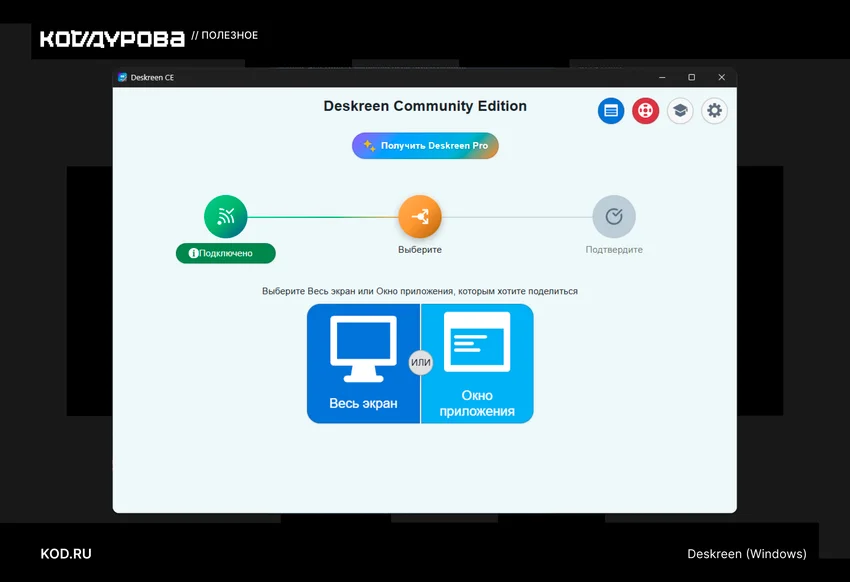Viewport: 850px width, 582px height.
Task: Click the Подтвердите step label
Action: [x=614, y=250]
